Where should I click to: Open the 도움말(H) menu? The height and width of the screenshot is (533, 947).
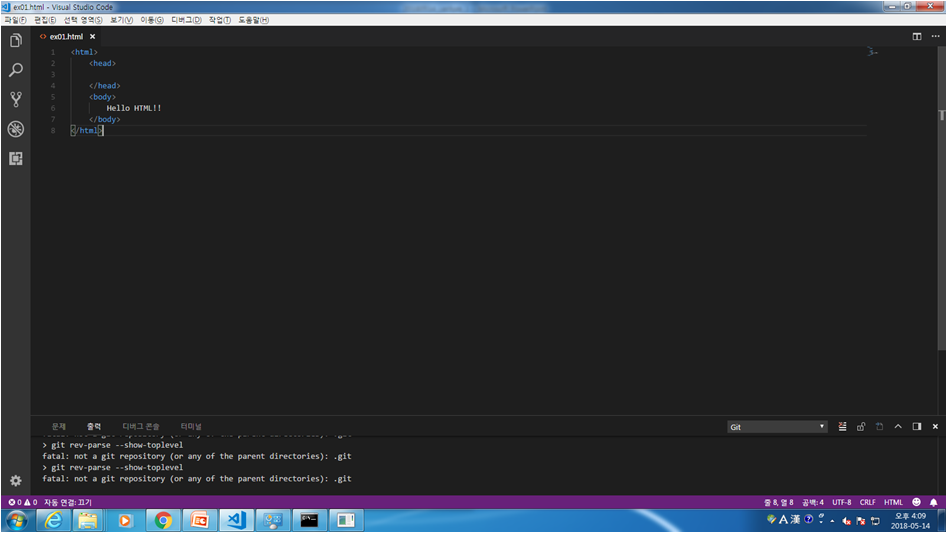pyautogui.click(x=253, y=20)
